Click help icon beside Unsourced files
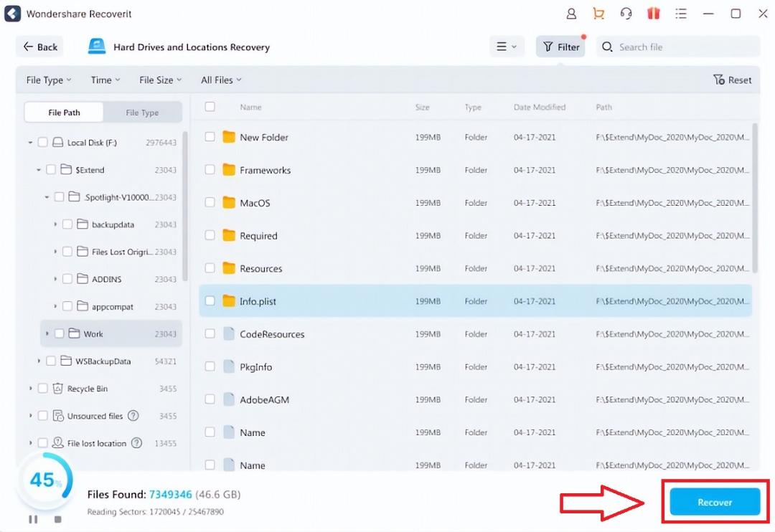775x532 pixels. click(x=133, y=415)
